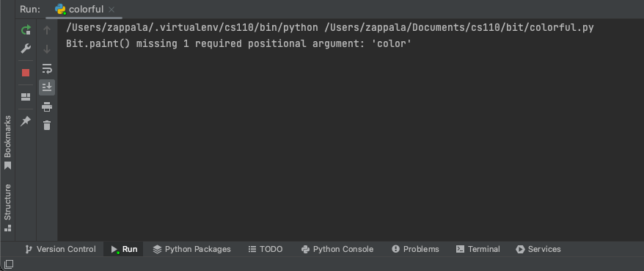Open the Bookmarks side panel
The height and width of the screenshot is (271, 644).
click(7, 142)
